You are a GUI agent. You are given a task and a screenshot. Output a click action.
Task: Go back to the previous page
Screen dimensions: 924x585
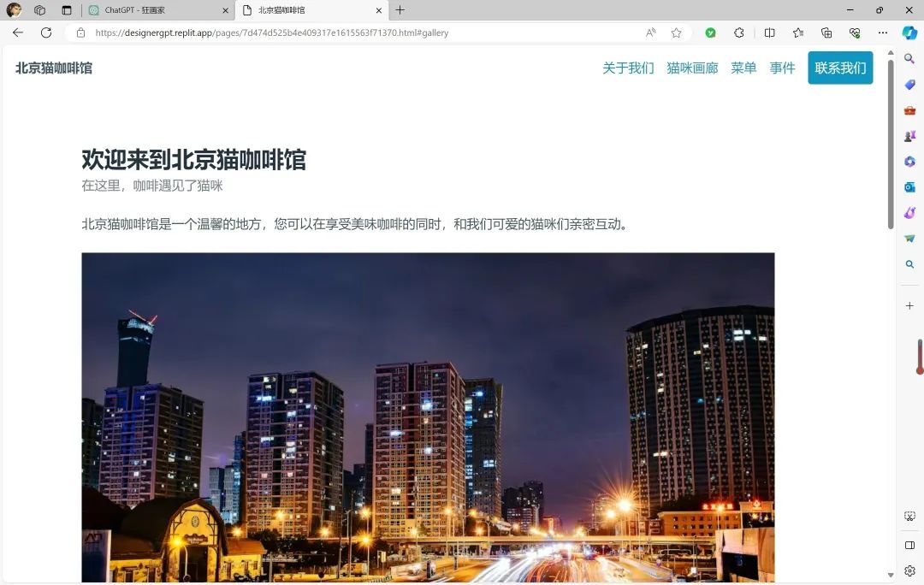(x=18, y=33)
